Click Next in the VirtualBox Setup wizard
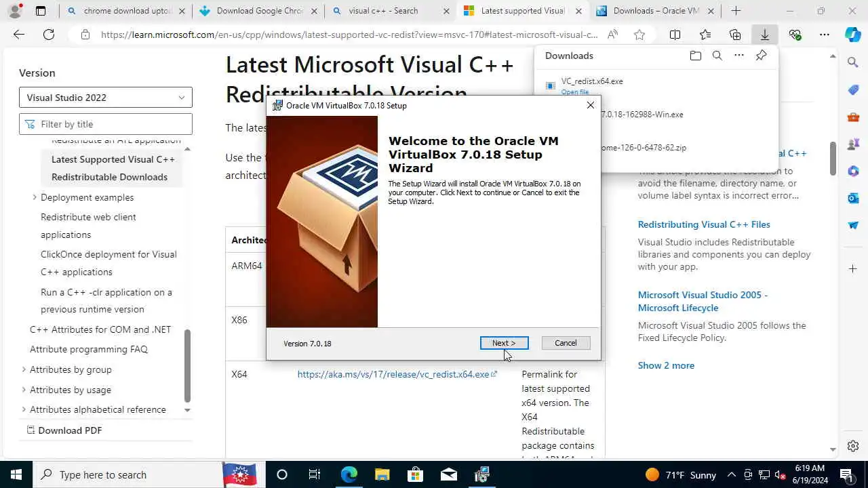The height and width of the screenshot is (488, 868). (x=504, y=343)
